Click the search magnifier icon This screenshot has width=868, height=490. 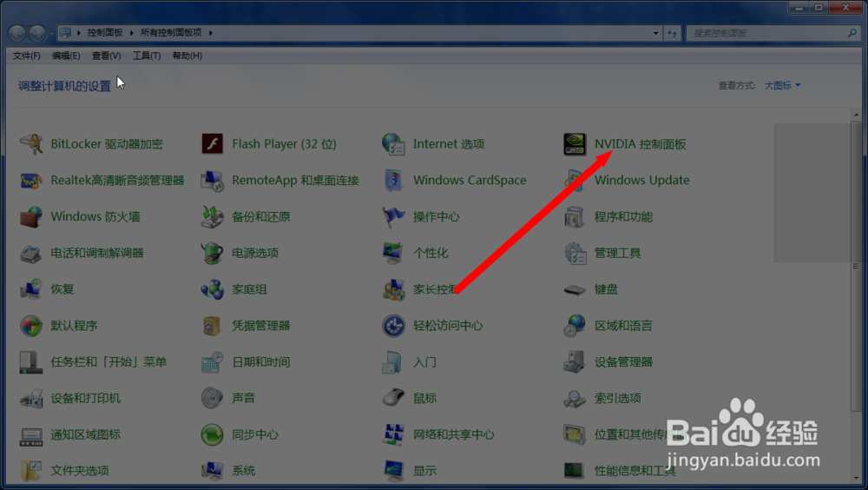tap(852, 33)
